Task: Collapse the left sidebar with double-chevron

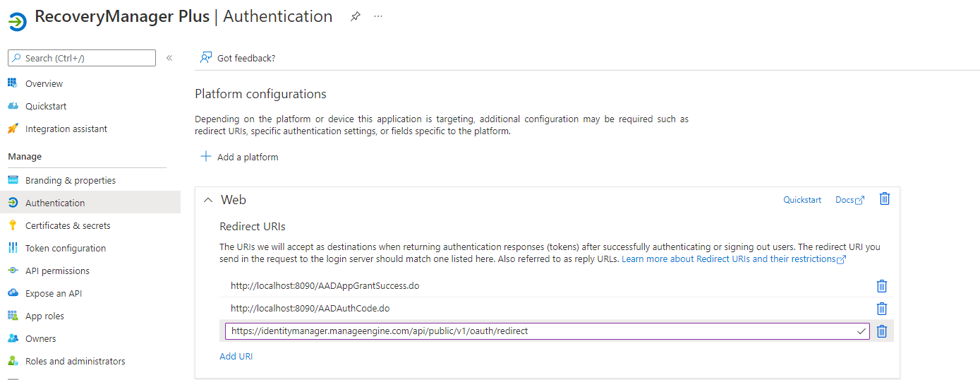Action: coord(169,58)
